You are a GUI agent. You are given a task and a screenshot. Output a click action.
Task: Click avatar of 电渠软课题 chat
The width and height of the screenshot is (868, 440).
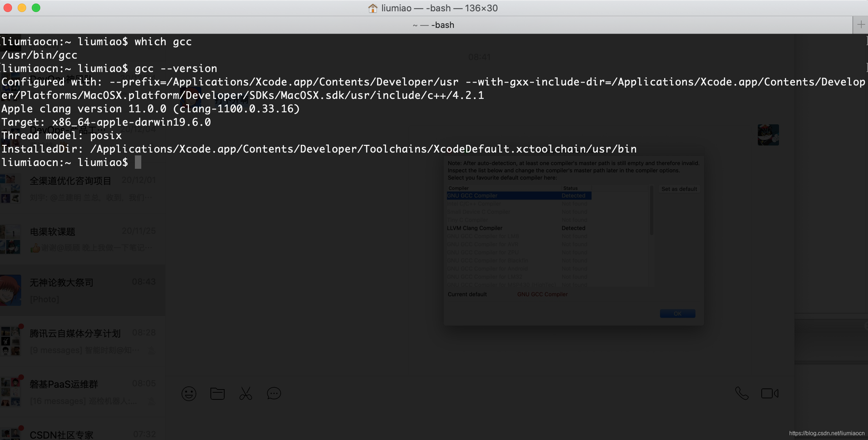point(10,239)
